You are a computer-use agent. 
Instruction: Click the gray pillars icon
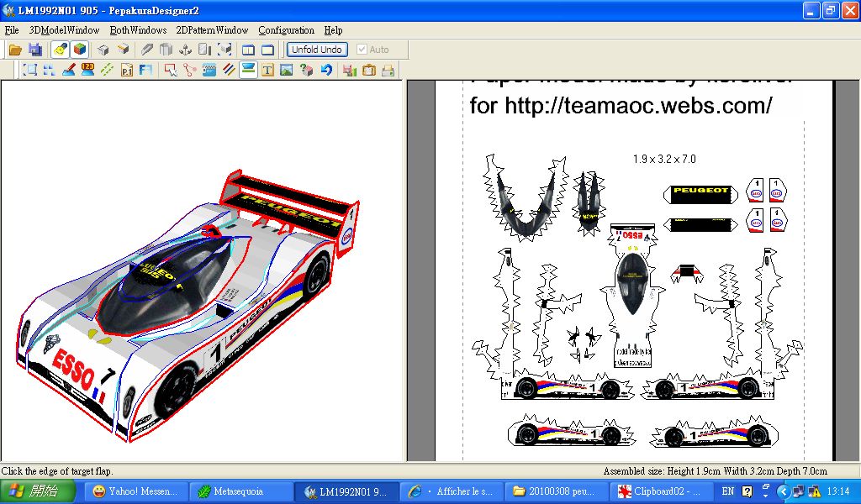(x=166, y=50)
